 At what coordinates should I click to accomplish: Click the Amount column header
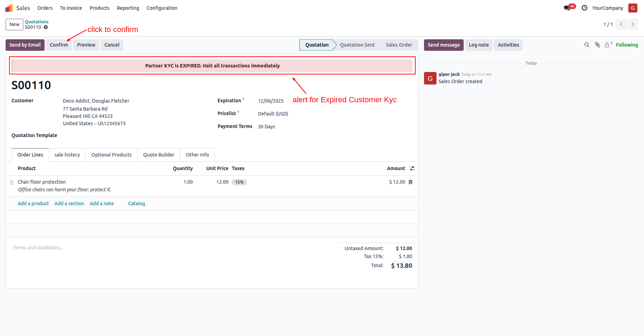pyautogui.click(x=396, y=168)
